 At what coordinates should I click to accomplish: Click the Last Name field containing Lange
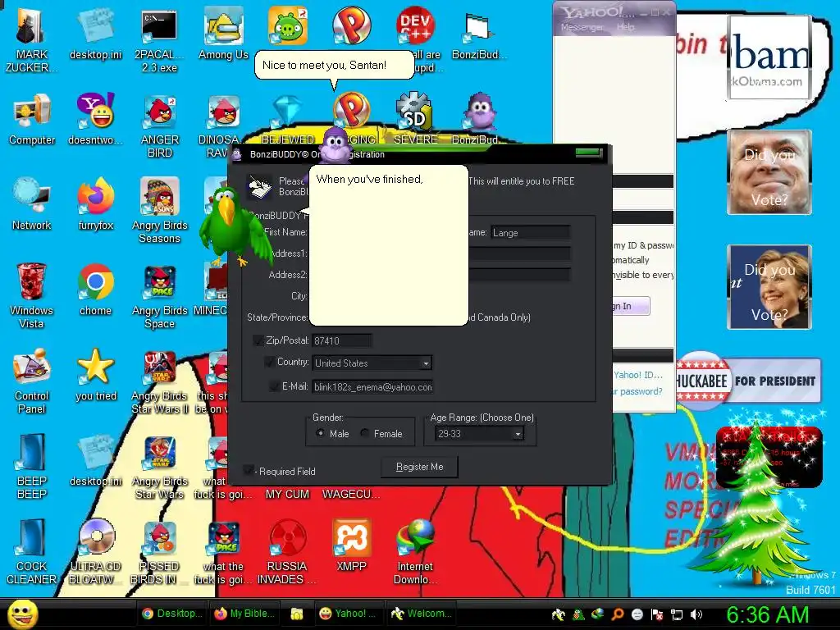pos(531,232)
